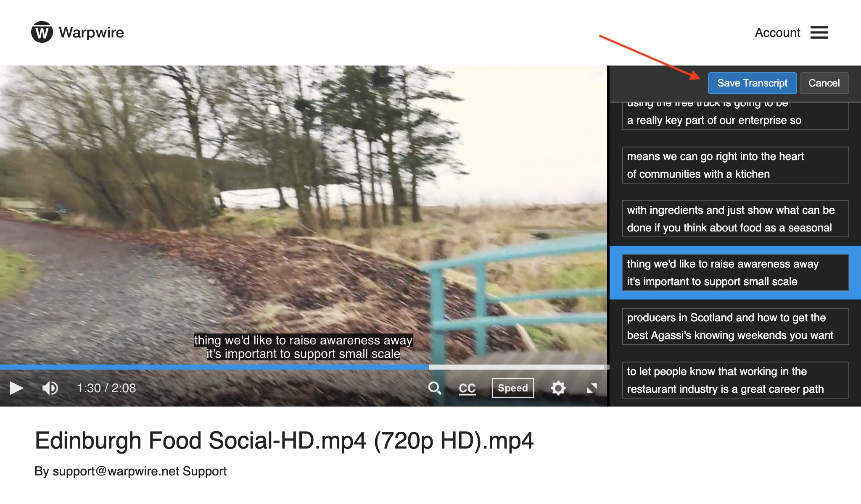Open the Speed playback options
Image resolution: width=861 pixels, height=504 pixels.
coord(512,388)
